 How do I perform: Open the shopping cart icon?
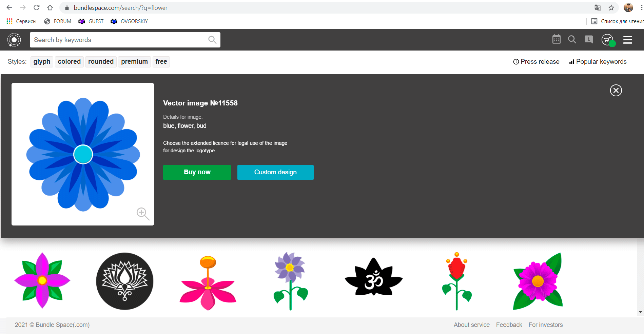click(x=607, y=39)
